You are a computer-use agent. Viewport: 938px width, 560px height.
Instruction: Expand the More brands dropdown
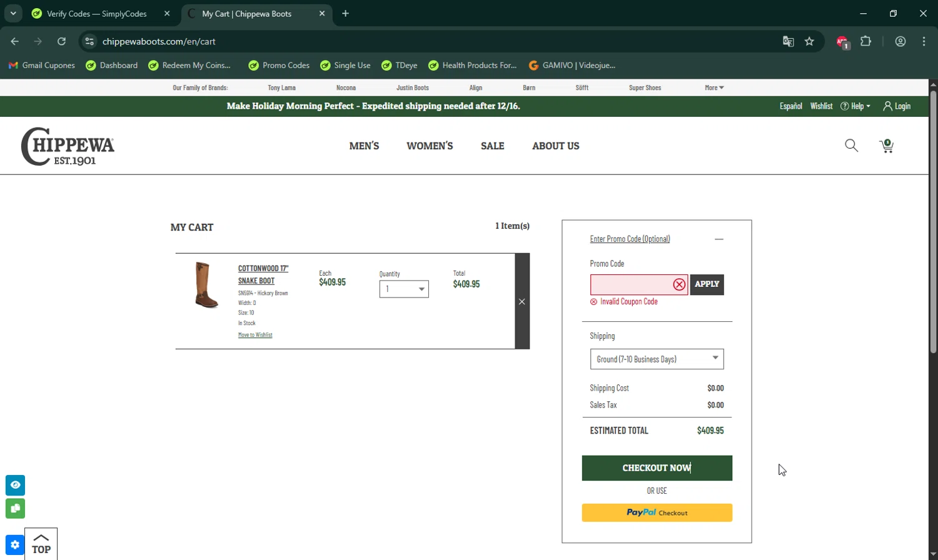point(714,87)
